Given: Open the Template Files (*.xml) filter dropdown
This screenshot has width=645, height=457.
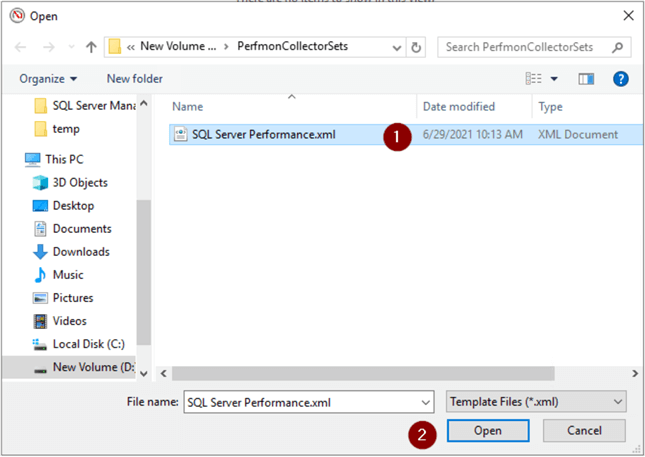Looking at the screenshot, I should tap(536, 401).
